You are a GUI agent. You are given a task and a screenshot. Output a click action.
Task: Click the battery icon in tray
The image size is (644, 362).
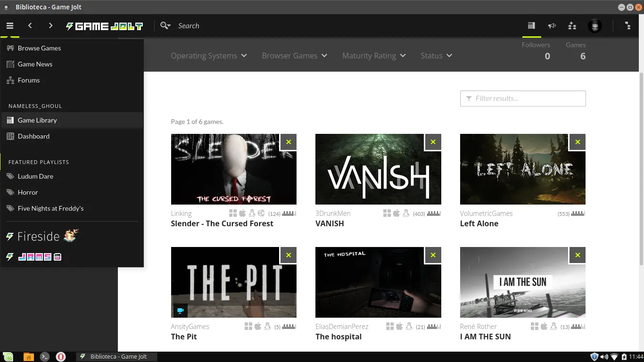(624, 357)
